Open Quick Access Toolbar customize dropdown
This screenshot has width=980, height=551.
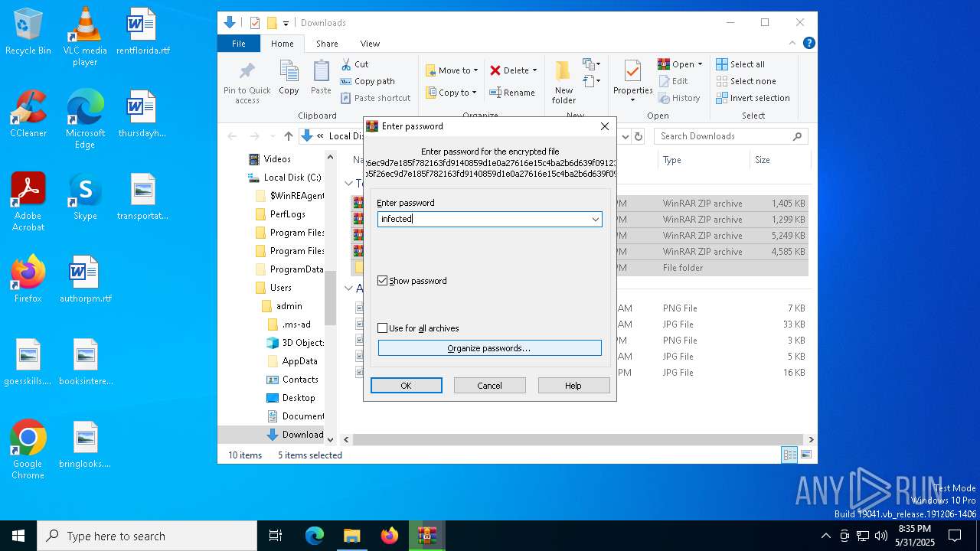coord(286,23)
